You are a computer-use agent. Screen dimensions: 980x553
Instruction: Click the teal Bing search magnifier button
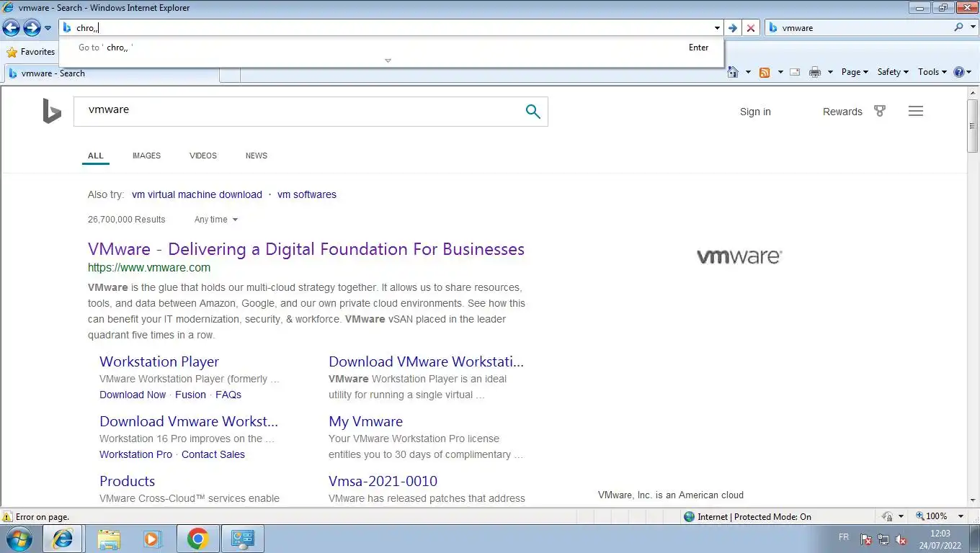coord(533,112)
